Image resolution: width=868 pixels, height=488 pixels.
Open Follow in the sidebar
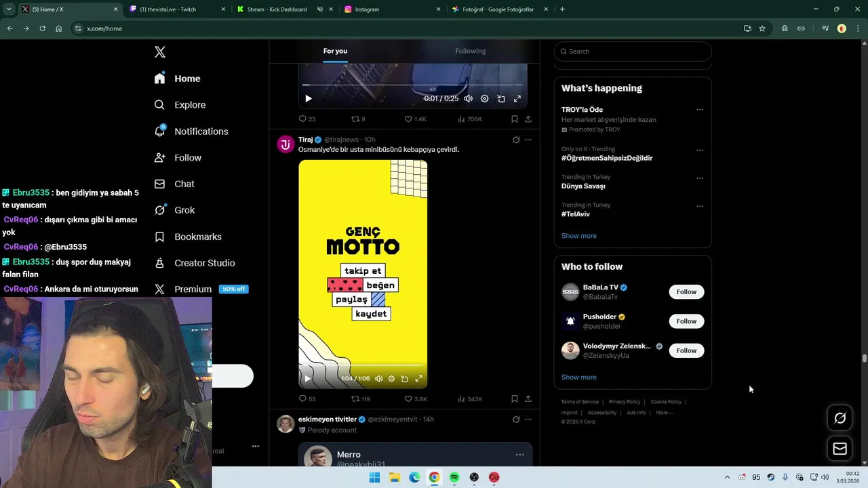(x=177, y=158)
